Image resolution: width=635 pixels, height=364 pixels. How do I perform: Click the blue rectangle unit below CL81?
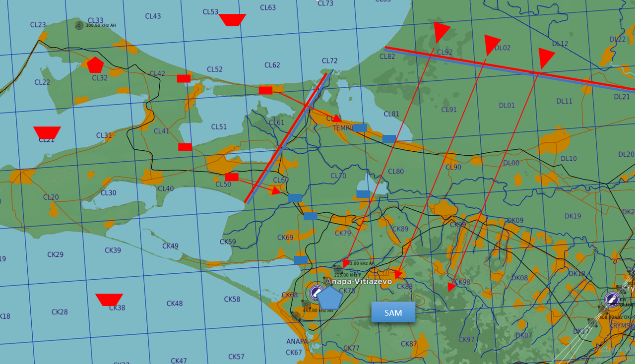[x=389, y=138]
